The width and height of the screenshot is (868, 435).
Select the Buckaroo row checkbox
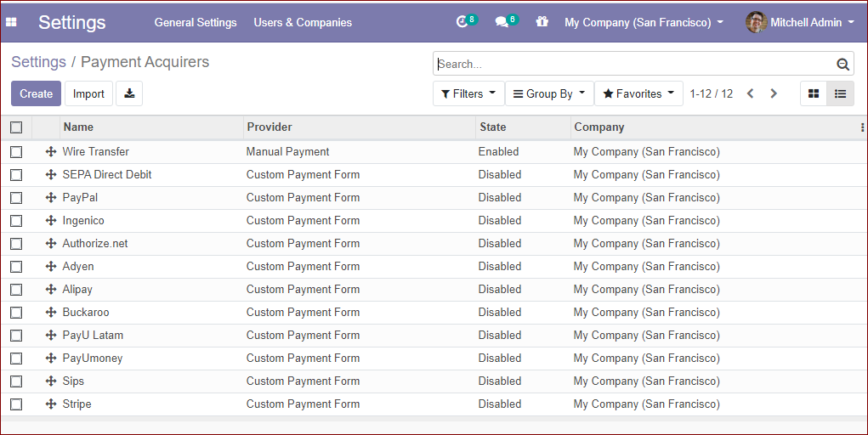pos(16,313)
